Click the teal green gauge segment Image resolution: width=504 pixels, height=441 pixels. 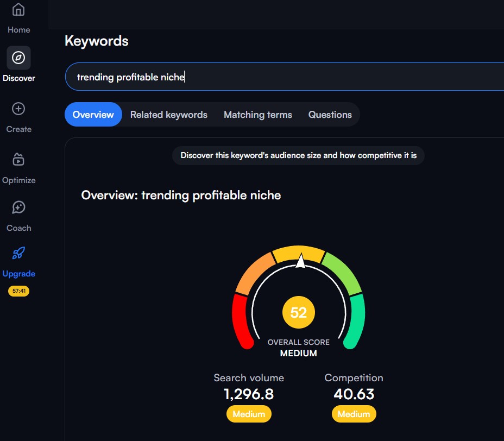[357, 320]
